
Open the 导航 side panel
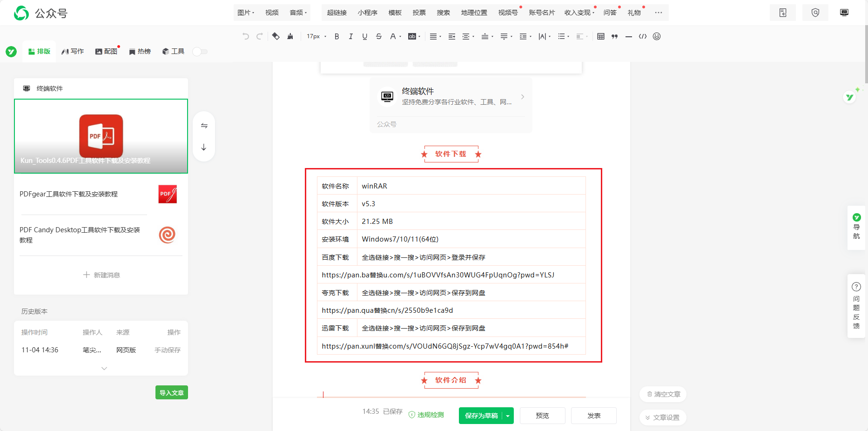point(856,227)
